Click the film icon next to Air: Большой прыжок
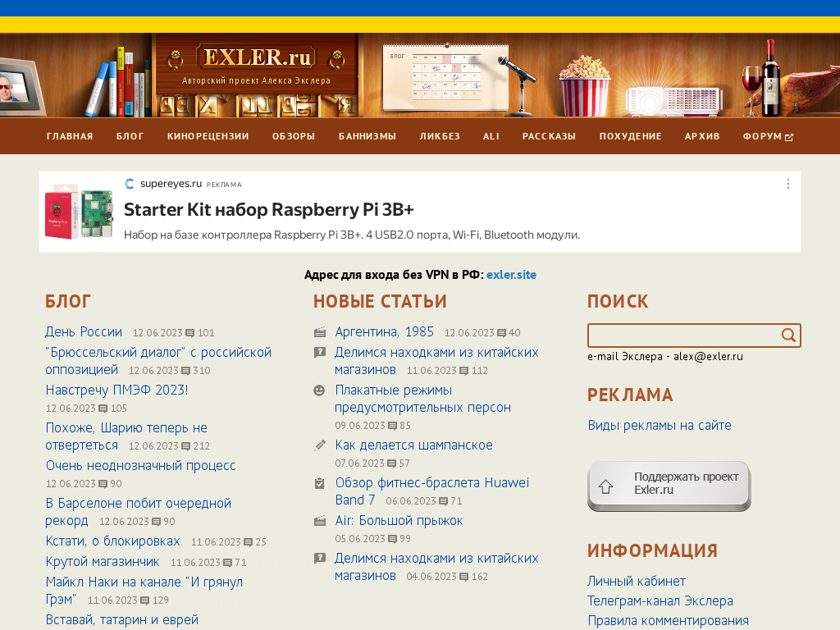 [320, 521]
